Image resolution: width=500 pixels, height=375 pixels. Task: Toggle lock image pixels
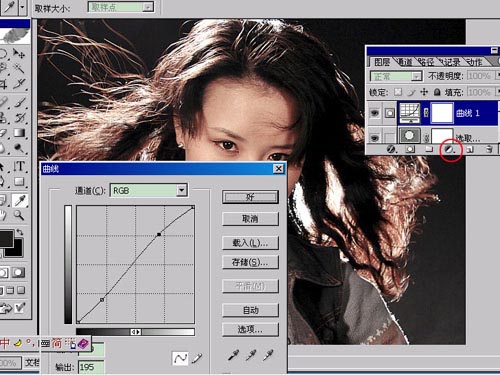click(x=411, y=92)
